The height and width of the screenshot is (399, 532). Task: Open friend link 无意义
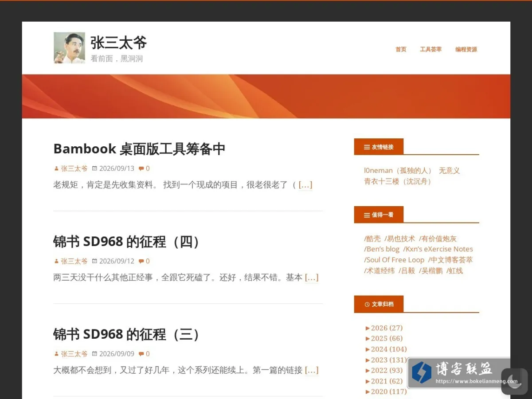click(450, 171)
